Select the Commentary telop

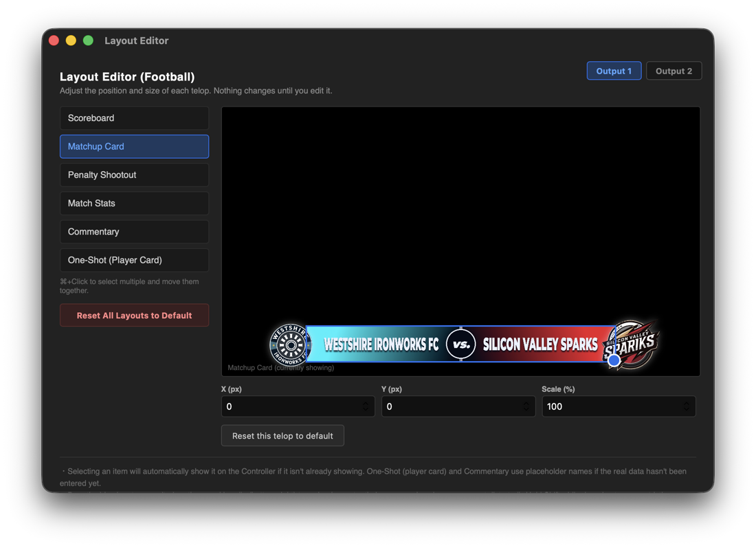pos(134,232)
